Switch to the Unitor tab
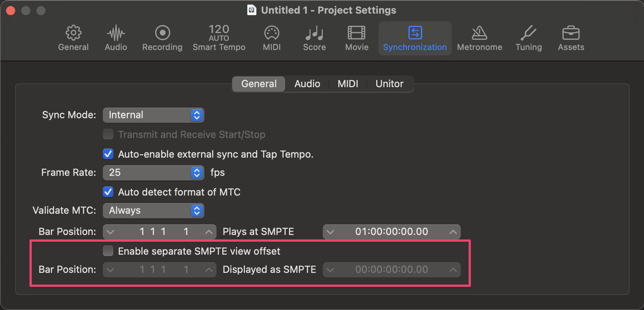The width and height of the screenshot is (644, 310). tap(389, 84)
